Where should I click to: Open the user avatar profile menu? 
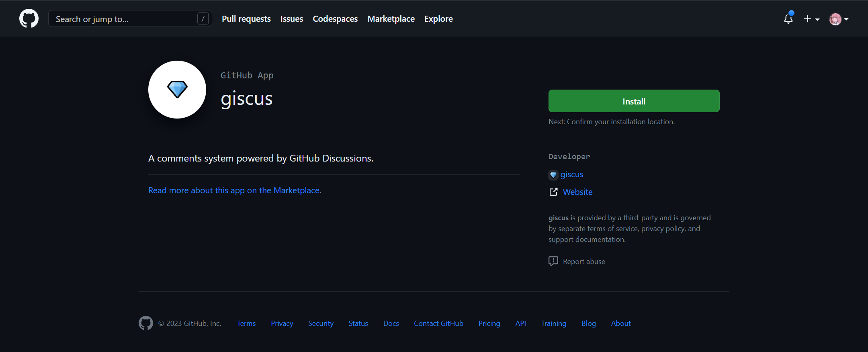pyautogui.click(x=838, y=19)
